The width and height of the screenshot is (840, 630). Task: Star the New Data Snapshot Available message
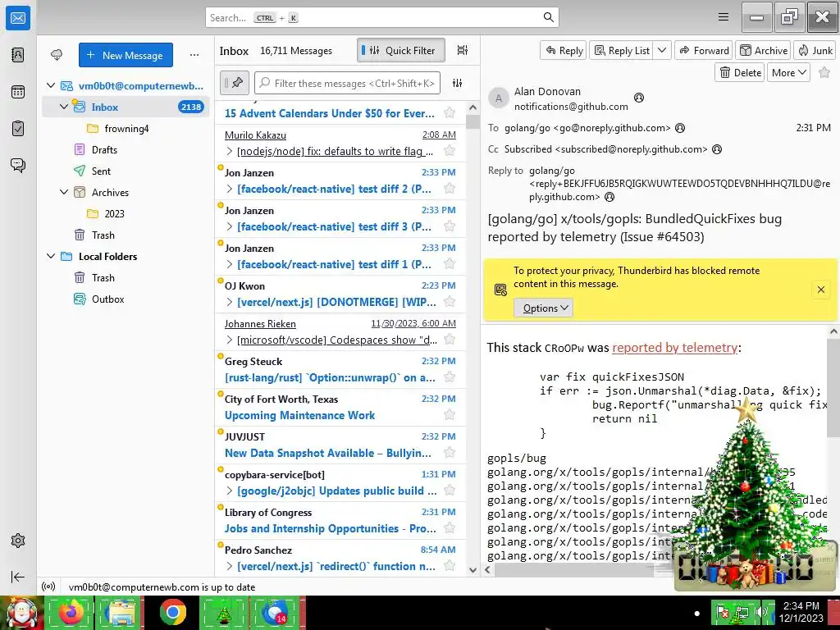[450, 453]
